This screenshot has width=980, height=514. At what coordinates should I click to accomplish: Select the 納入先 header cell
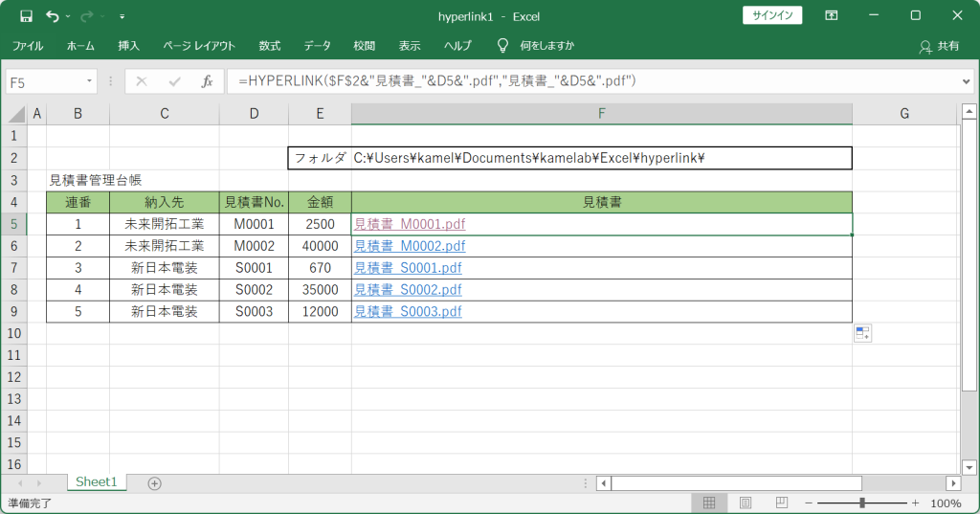(x=165, y=202)
